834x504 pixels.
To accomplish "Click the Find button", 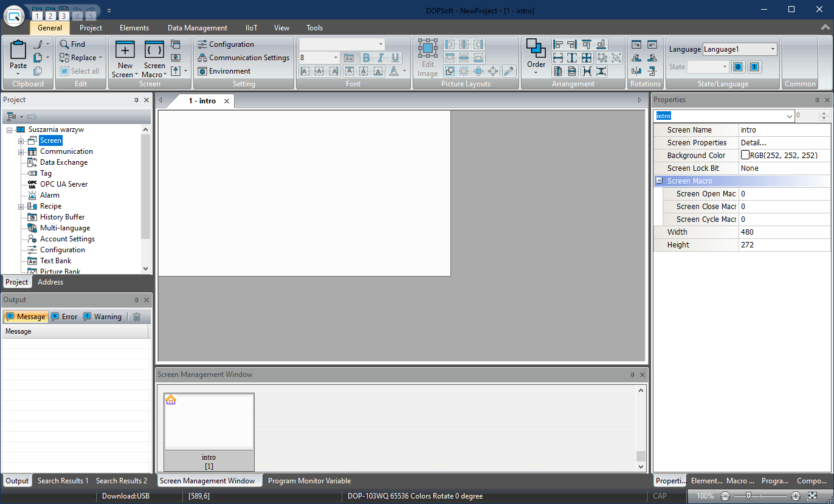I will click(x=72, y=44).
